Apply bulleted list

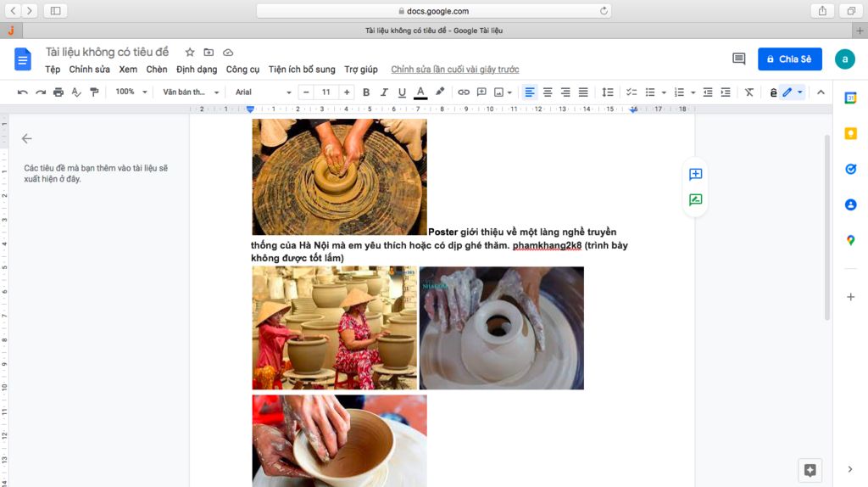click(650, 92)
